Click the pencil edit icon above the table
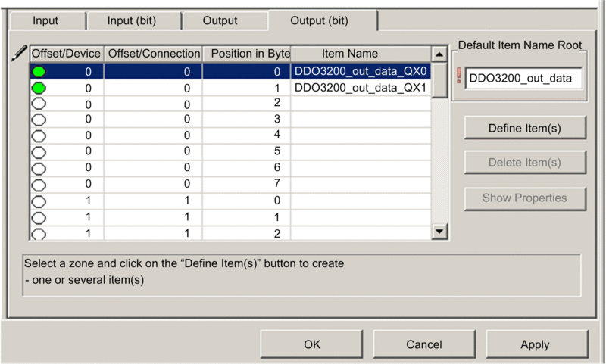The height and width of the screenshot is (364, 606). [x=20, y=53]
